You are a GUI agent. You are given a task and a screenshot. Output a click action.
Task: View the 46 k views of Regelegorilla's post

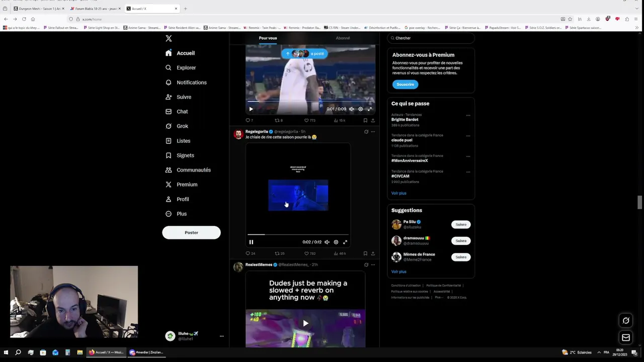tap(340, 253)
